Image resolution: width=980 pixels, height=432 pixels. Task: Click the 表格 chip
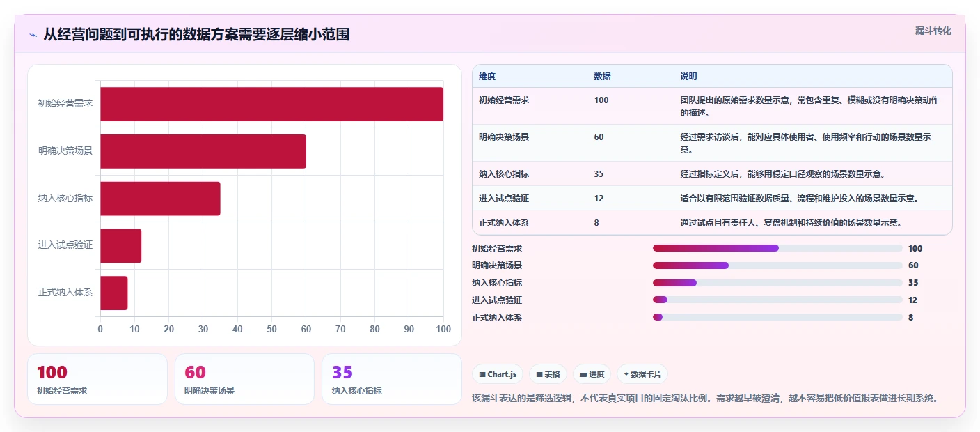(548, 374)
